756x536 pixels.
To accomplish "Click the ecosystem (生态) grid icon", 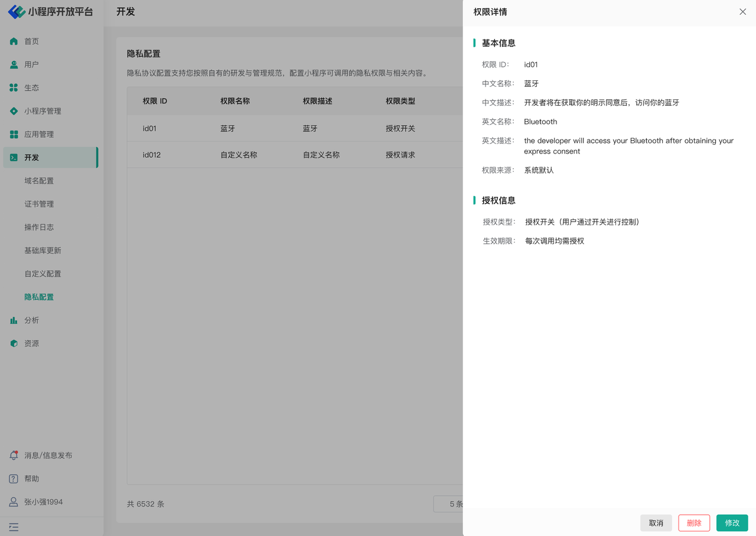I will [14, 87].
